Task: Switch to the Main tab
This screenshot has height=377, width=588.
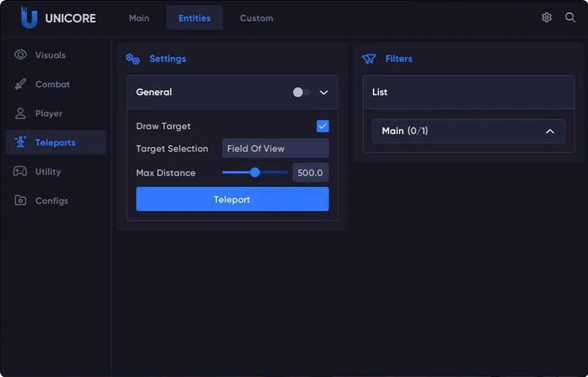Action: click(x=139, y=18)
